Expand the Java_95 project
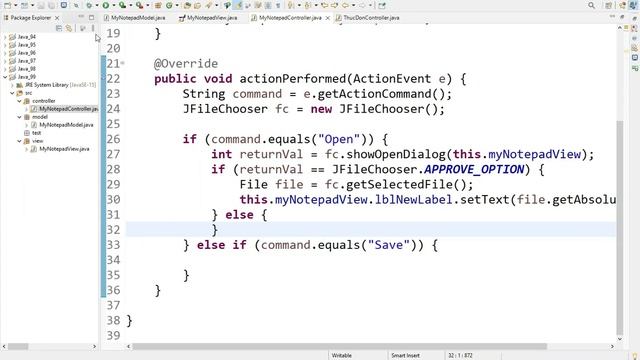 click(x=5, y=45)
